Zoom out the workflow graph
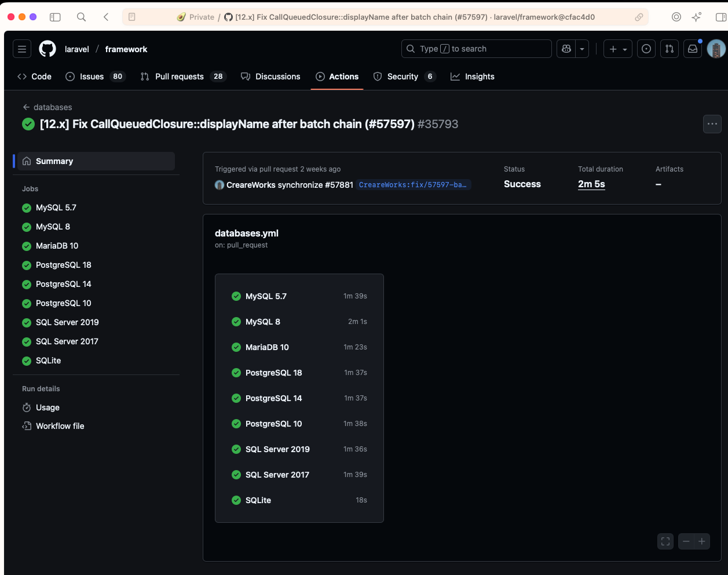The height and width of the screenshot is (575, 728). (x=686, y=541)
